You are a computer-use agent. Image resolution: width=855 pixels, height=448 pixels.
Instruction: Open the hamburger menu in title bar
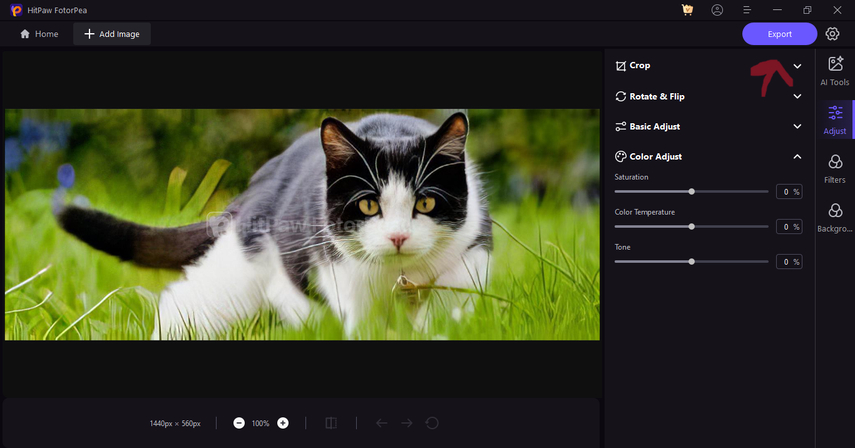point(747,10)
